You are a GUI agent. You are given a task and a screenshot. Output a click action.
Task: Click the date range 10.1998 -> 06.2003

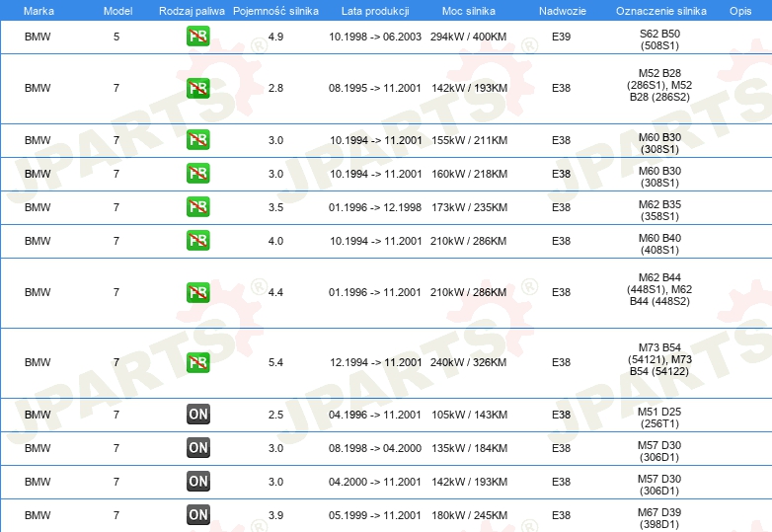375,37
